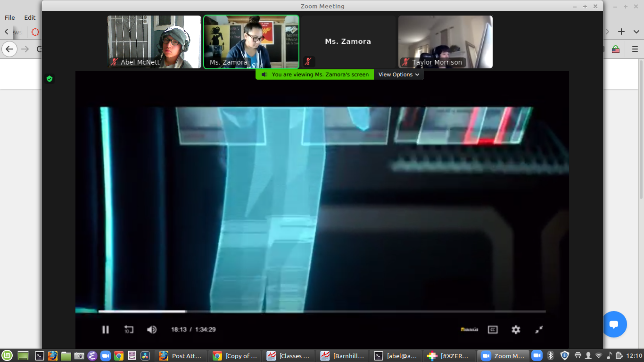The width and height of the screenshot is (644, 362).
Task: Exit fullscreen in the video player
Action: pos(539,329)
